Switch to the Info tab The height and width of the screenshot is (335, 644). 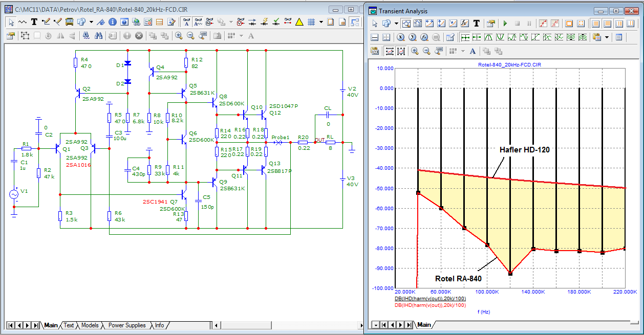[160, 325]
